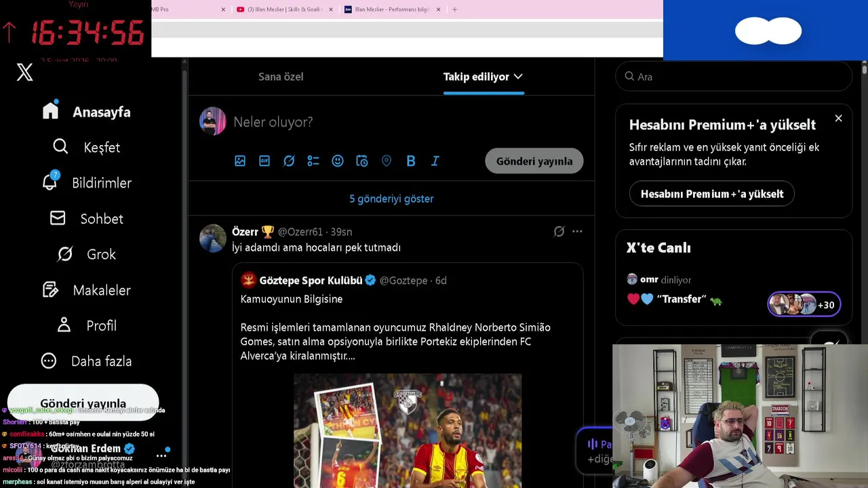The height and width of the screenshot is (488, 868).
Task: Open your own avatar in composer
Action: point(212,121)
